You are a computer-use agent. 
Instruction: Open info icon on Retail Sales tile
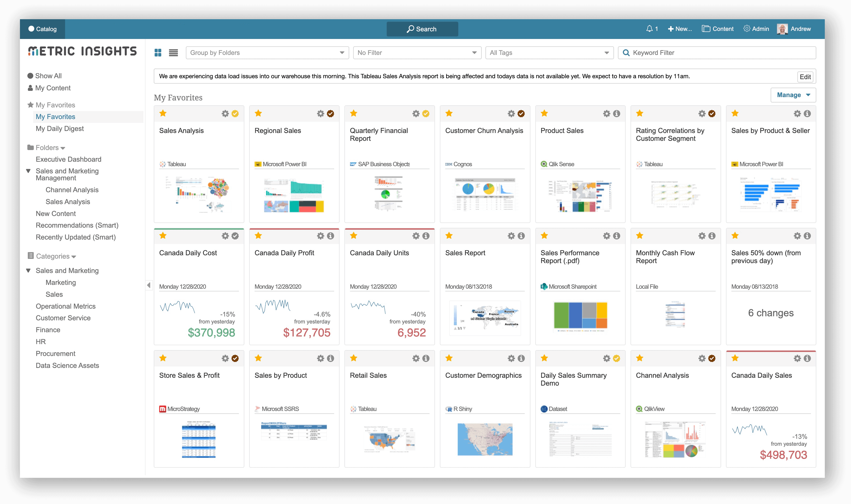pos(425,358)
